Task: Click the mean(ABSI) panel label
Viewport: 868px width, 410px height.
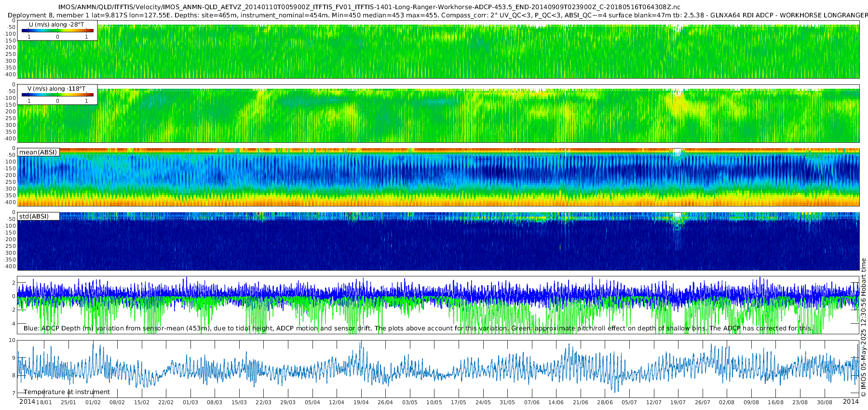Action: coord(38,152)
